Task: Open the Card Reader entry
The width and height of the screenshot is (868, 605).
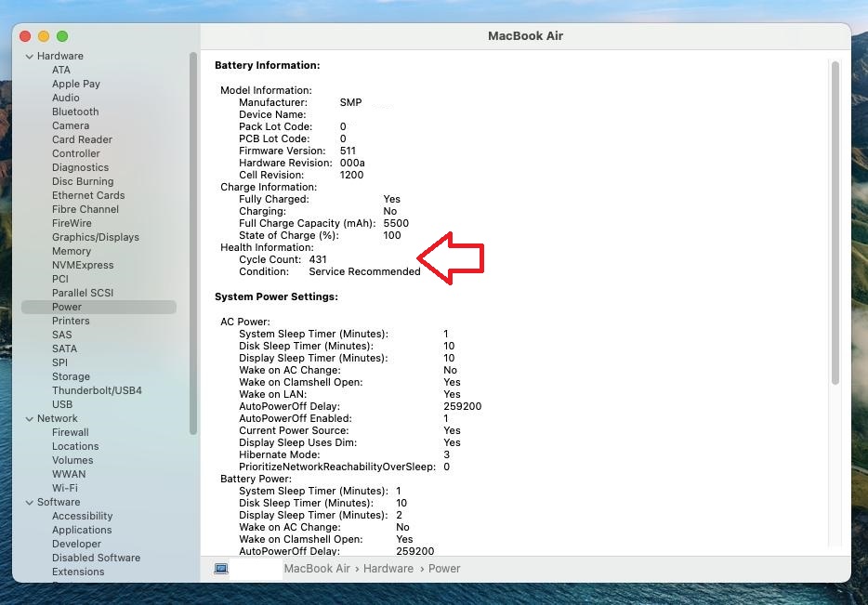Action: tap(82, 139)
